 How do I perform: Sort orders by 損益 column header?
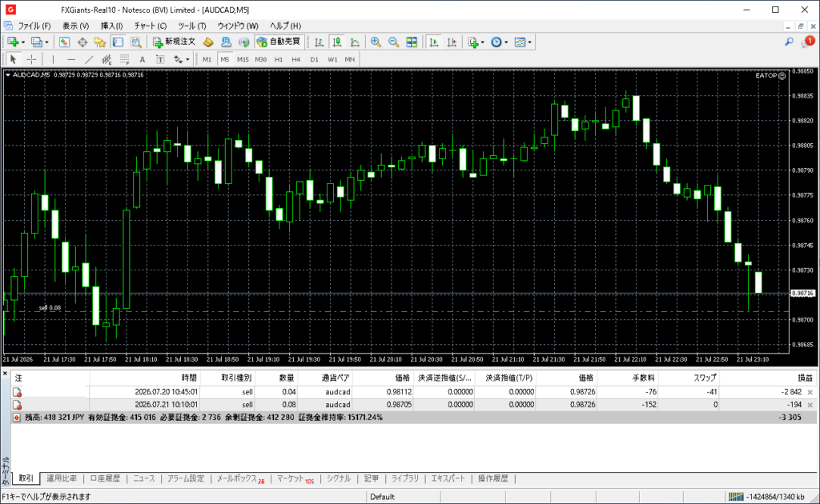point(768,378)
